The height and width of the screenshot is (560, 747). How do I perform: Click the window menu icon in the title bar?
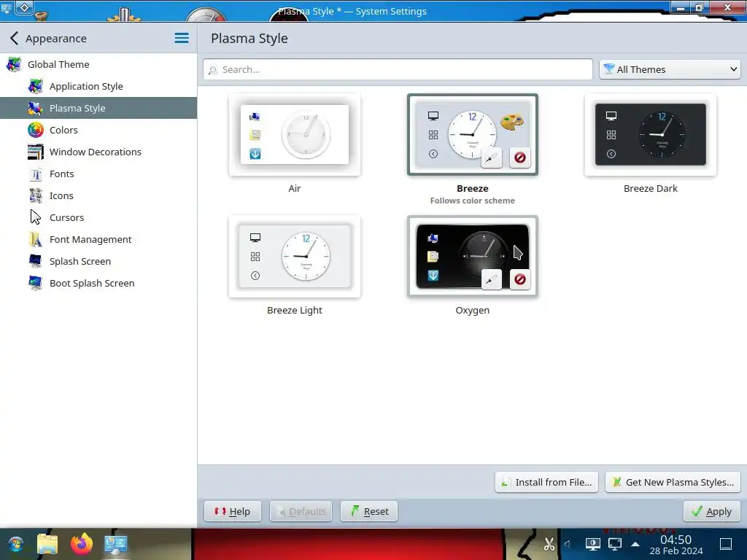tap(7, 7)
